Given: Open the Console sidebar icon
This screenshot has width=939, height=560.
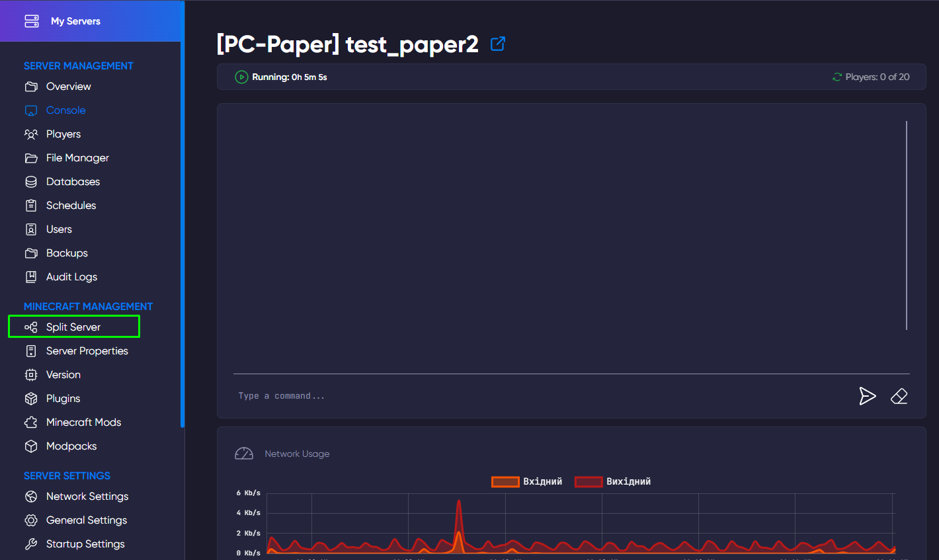Looking at the screenshot, I should click(31, 110).
